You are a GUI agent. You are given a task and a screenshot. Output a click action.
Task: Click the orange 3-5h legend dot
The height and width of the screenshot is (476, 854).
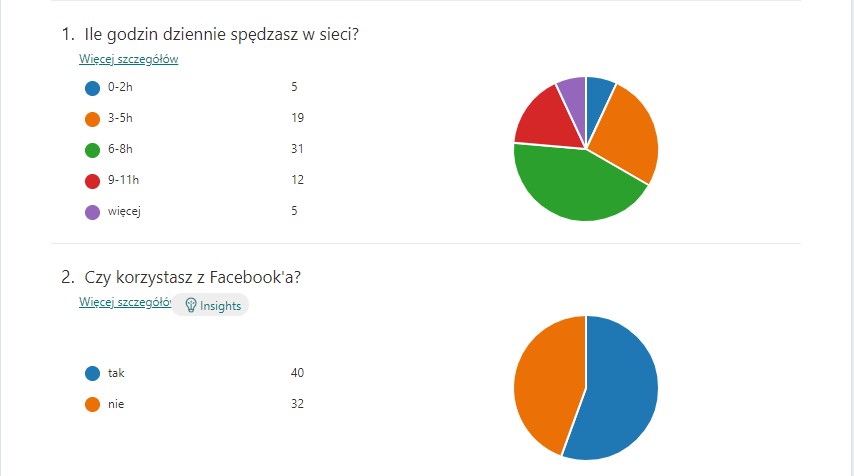93,119
